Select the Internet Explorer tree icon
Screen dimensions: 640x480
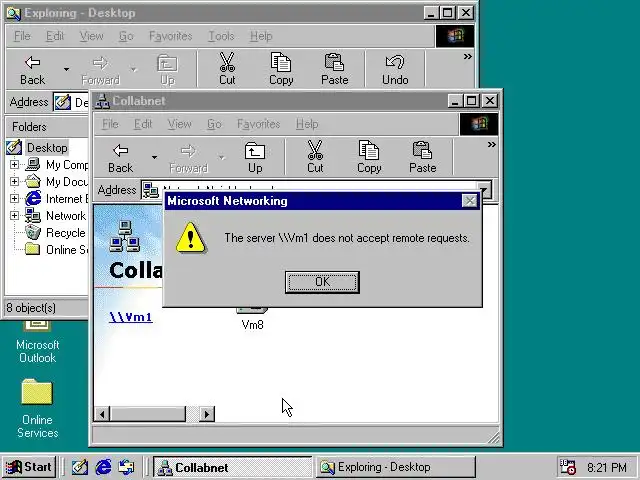click(x=33, y=198)
